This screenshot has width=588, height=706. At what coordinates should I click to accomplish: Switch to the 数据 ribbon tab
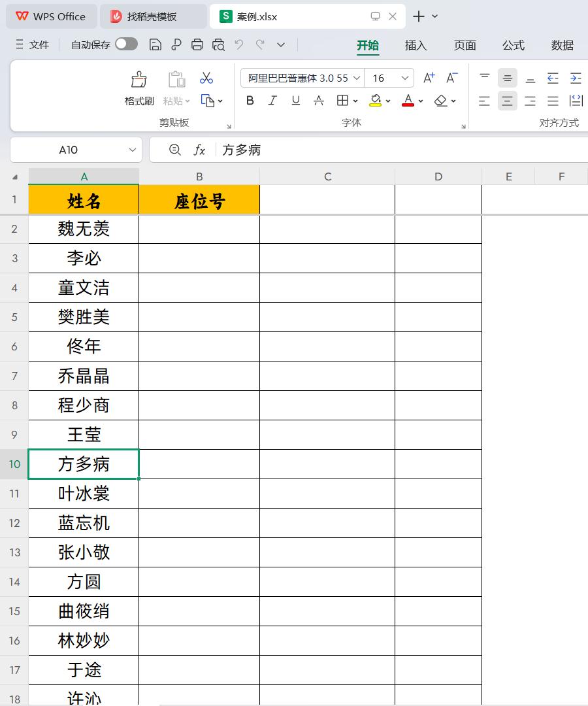563,45
